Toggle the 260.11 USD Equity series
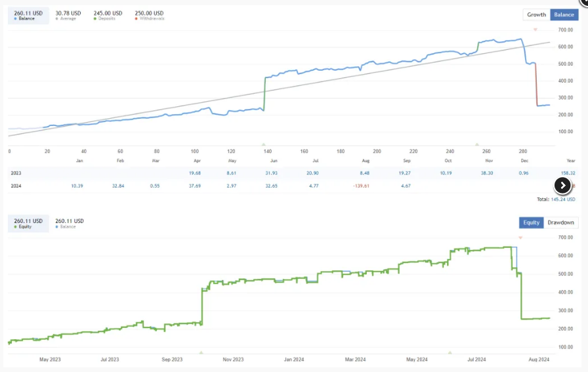The width and height of the screenshot is (588, 372). click(x=28, y=224)
